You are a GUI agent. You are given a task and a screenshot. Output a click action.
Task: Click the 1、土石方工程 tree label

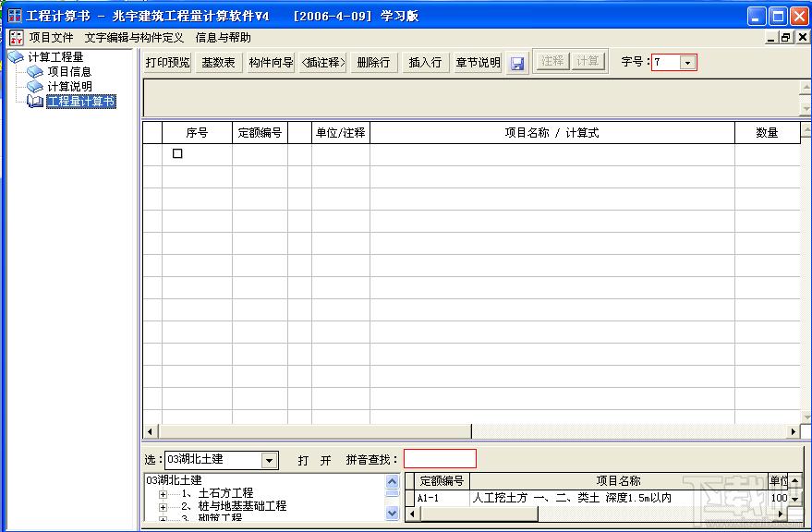coord(217,493)
